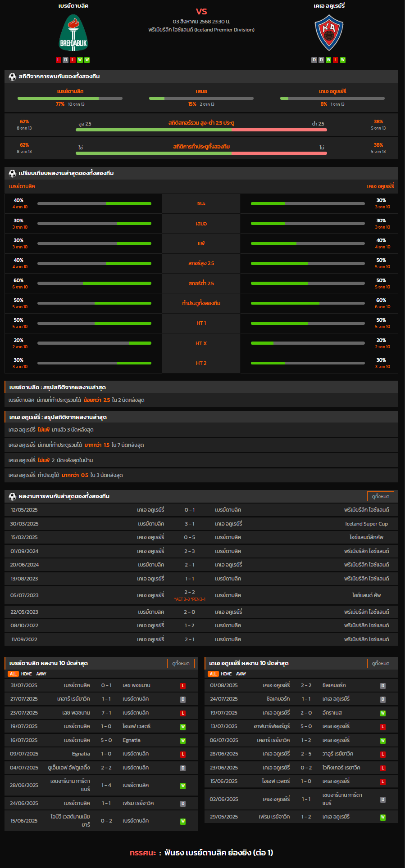Image resolution: width=405 pixels, height=868 pixels.
Task: Select ALL tab in Breidablik results
Action: point(13,674)
